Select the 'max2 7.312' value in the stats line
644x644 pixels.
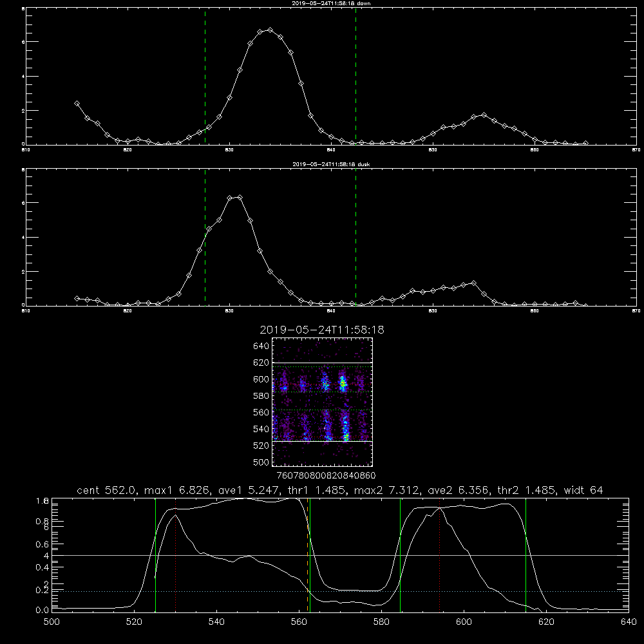pos(386,490)
